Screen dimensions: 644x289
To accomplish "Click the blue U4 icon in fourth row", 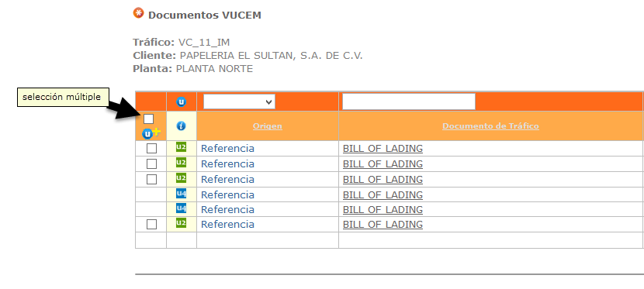I will (181, 193).
